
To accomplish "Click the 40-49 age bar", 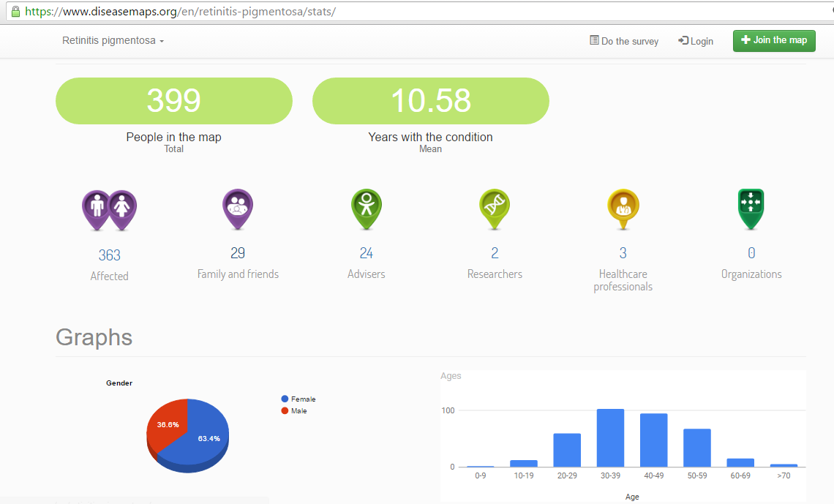I will click(x=654, y=440).
